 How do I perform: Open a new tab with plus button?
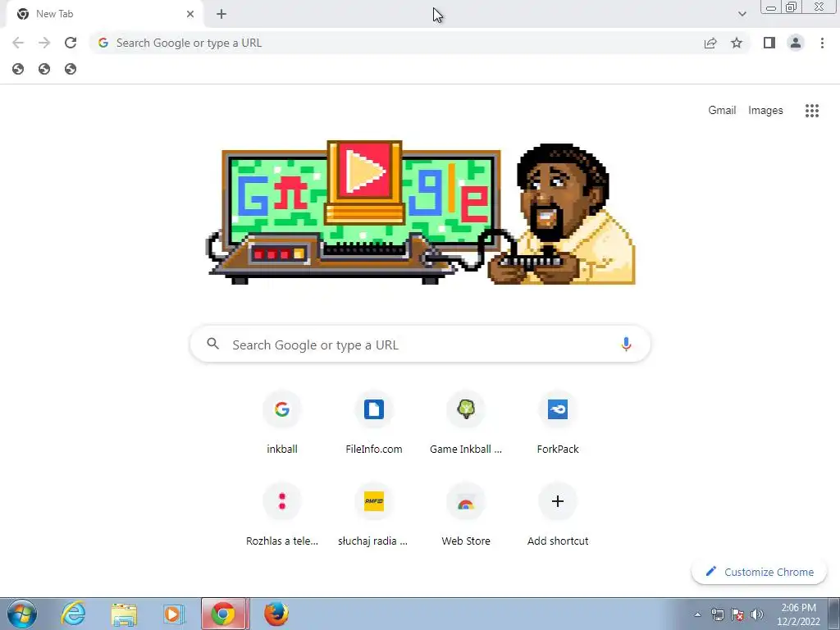pos(221,14)
